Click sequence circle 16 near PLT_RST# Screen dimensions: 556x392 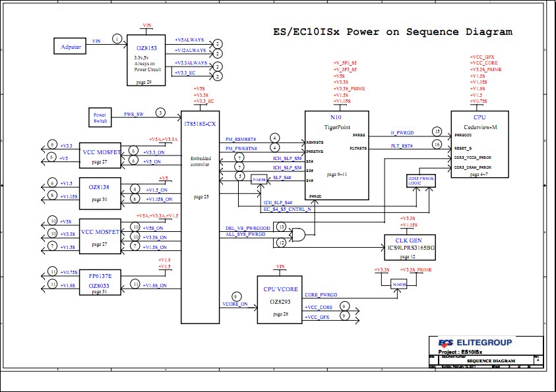point(437,144)
